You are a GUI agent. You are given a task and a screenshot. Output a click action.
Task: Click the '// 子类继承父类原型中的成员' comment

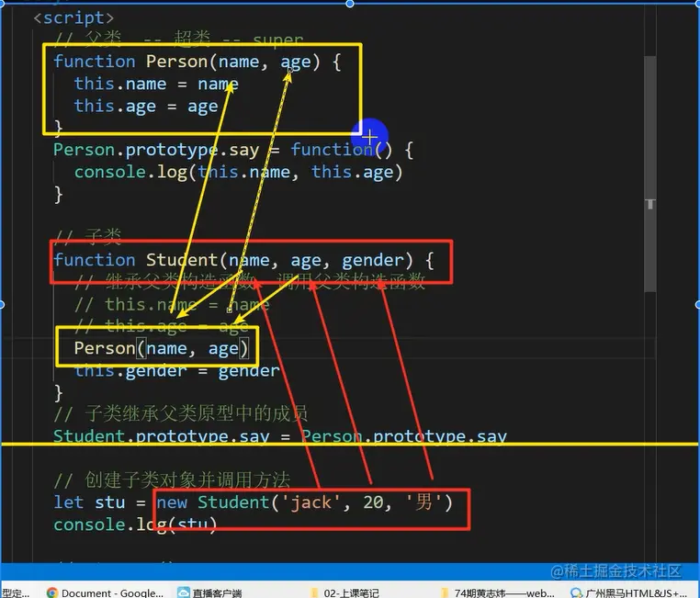coord(181,413)
